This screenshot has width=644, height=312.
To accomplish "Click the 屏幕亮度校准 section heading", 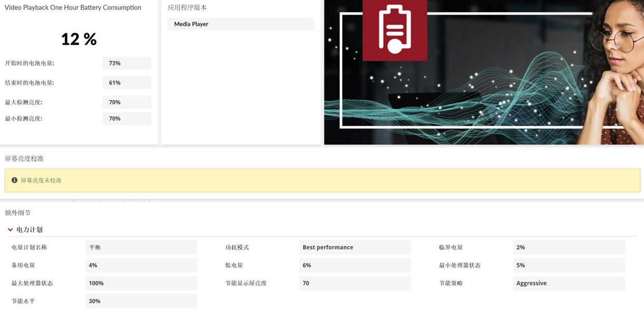I will point(24,159).
